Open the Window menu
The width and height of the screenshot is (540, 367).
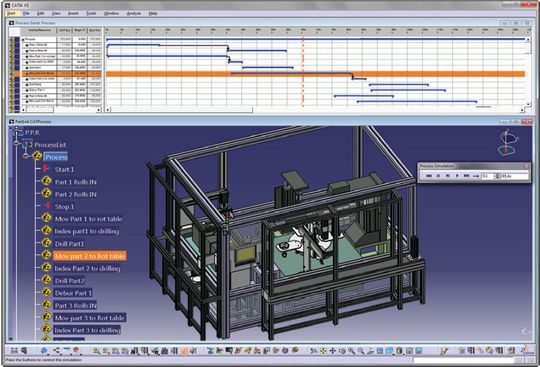pos(111,13)
